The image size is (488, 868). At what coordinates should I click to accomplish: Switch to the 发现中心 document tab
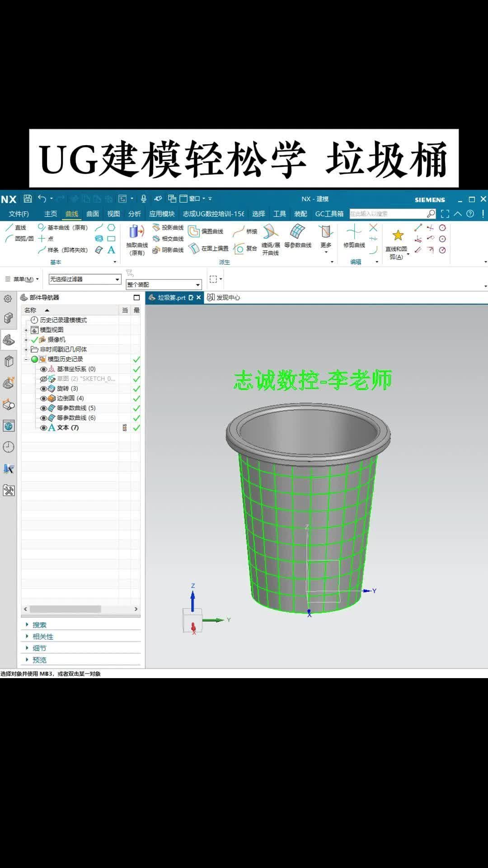tap(224, 297)
